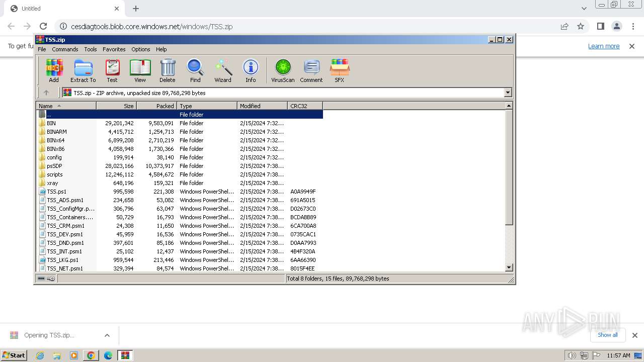Viewport: 644px width, 362px height.
Task: Run the Test archive tool
Action: [112, 70]
